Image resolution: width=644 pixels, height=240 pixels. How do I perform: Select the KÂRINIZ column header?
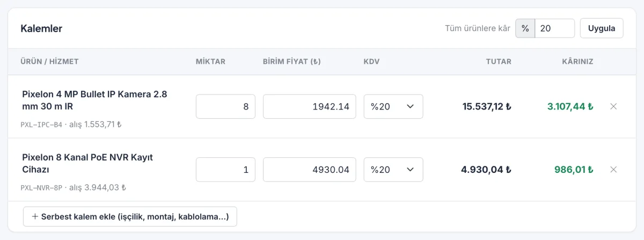(577, 62)
